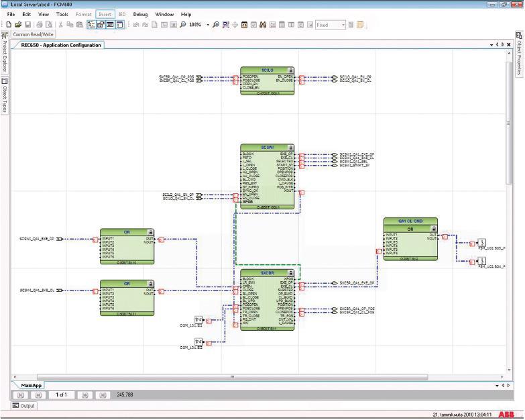This screenshot has height=420, width=525.
Task: Open the Window menu
Action: [164, 14]
